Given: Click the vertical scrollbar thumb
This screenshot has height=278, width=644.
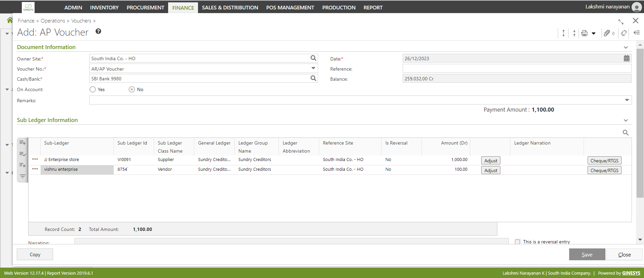Looking at the screenshot, I should coord(640,123).
